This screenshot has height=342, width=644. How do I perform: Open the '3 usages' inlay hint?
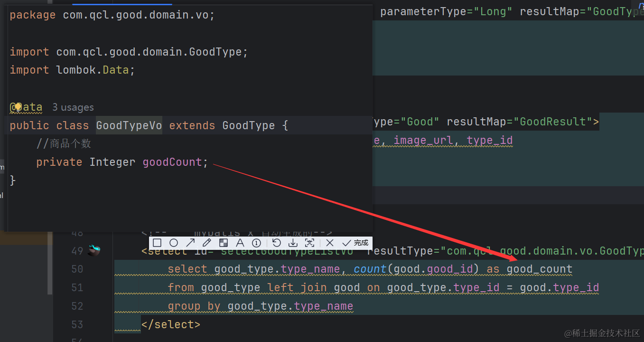pos(73,107)
